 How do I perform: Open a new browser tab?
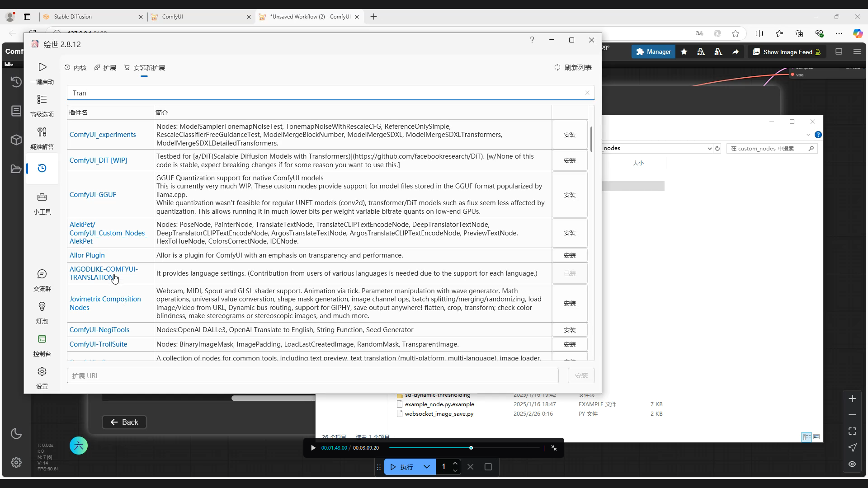click(373, 17)
